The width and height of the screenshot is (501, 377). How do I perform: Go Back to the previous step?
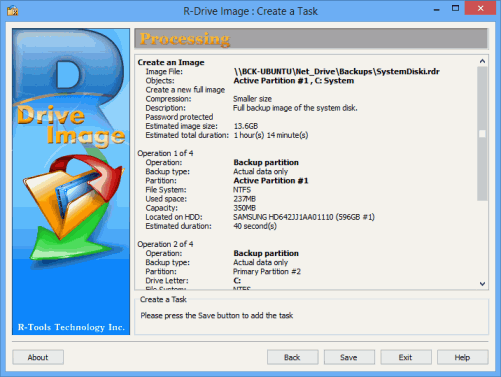[292, 357]
